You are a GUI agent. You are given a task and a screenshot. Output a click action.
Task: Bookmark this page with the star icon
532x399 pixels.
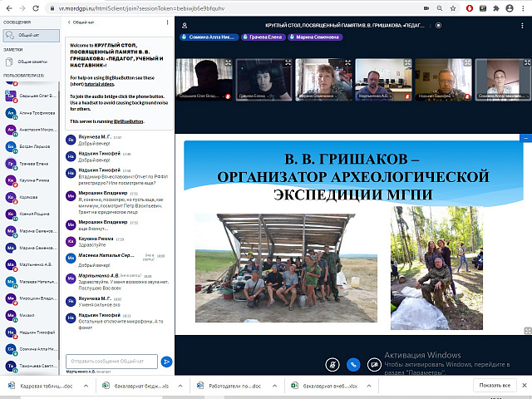pos(453,8)
